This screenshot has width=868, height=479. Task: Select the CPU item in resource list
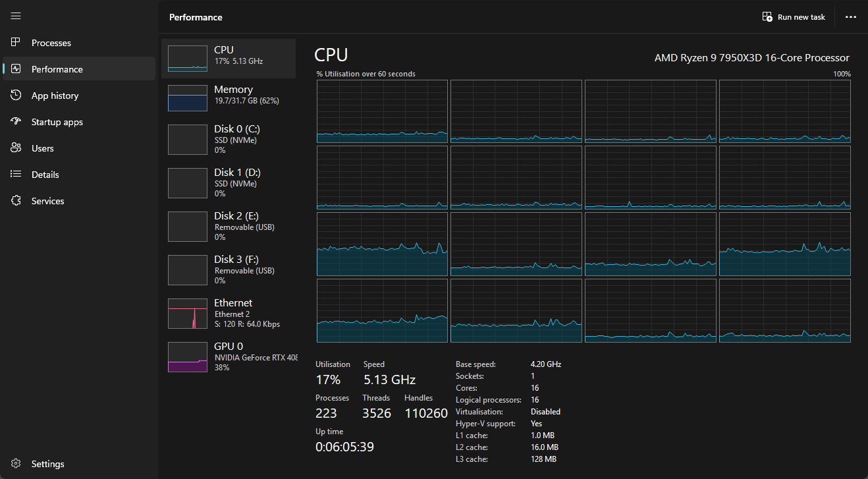click(229, 59)
